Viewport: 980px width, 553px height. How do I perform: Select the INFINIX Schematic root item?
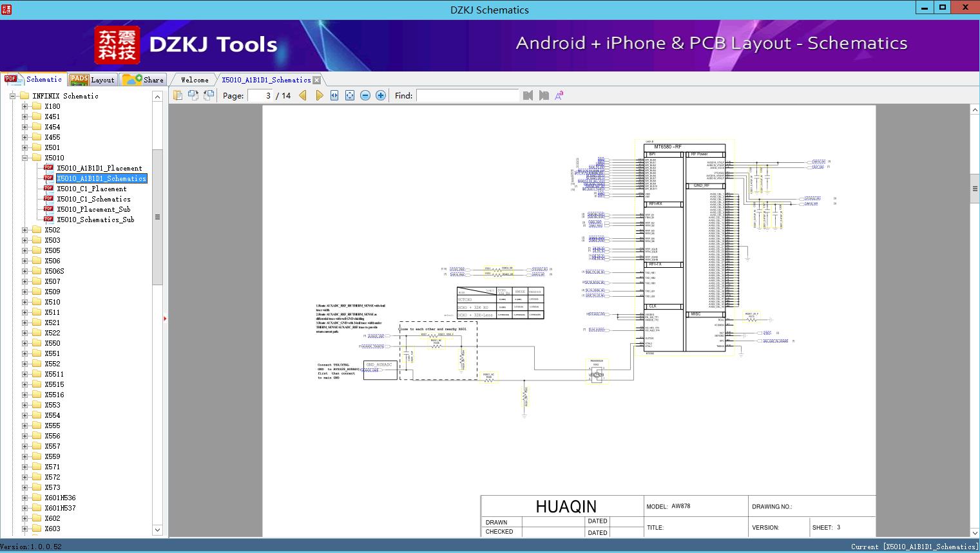point(65,96)
